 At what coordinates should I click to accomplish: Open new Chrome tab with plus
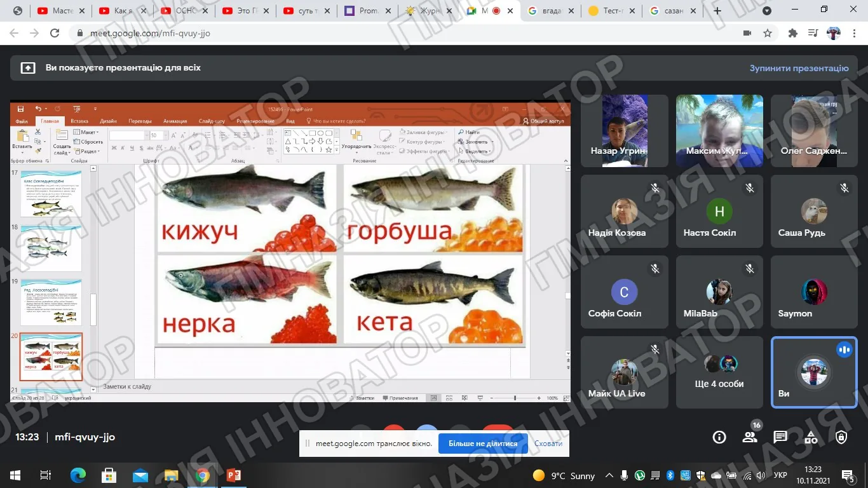coord(717,11)
